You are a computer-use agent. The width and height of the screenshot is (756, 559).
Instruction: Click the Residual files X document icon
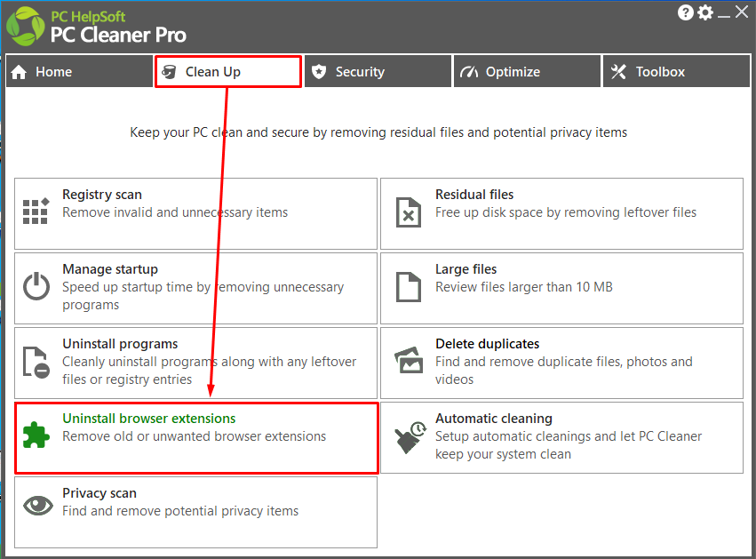tap(409, 212)
